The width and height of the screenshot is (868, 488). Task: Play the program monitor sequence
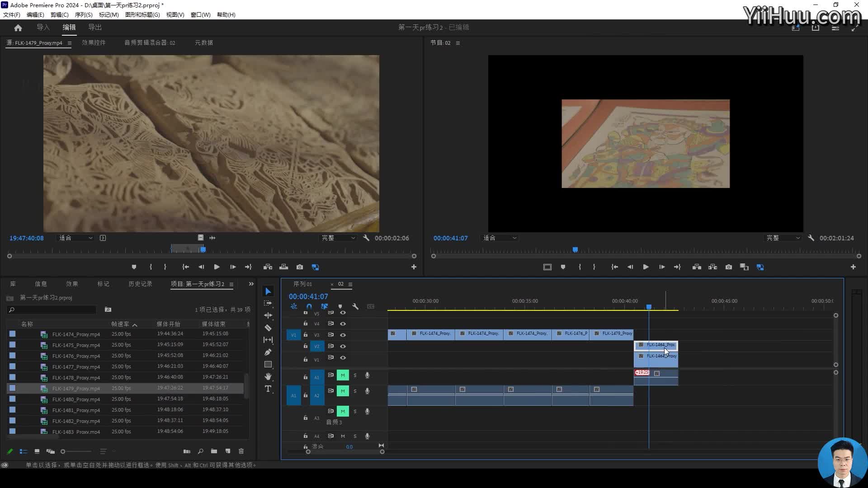coord(646,267)
